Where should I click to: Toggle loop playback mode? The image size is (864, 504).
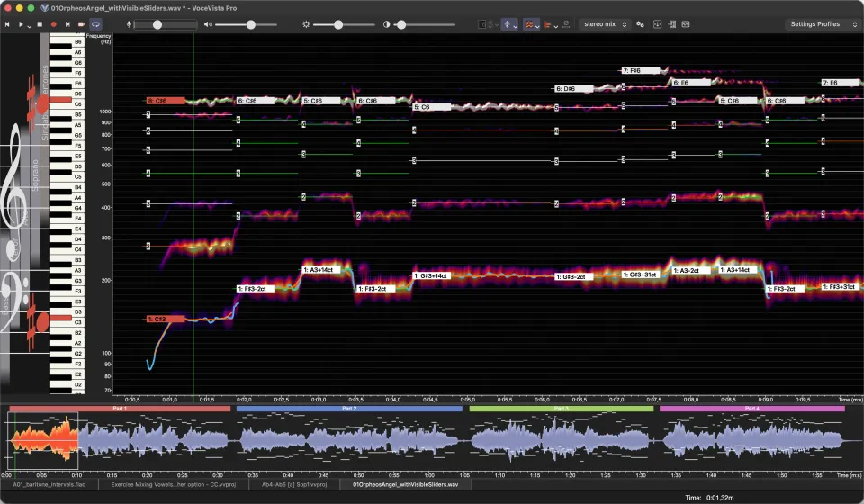tap(95, 24)
